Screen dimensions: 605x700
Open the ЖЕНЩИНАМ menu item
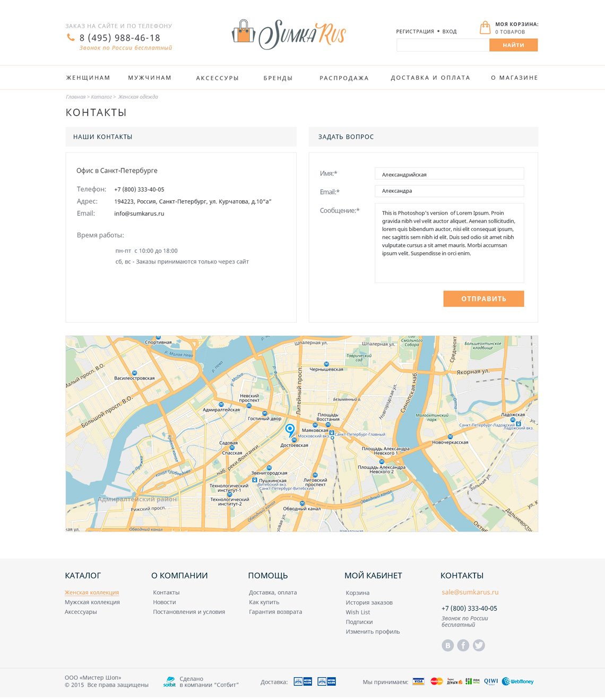pos(88,78)
